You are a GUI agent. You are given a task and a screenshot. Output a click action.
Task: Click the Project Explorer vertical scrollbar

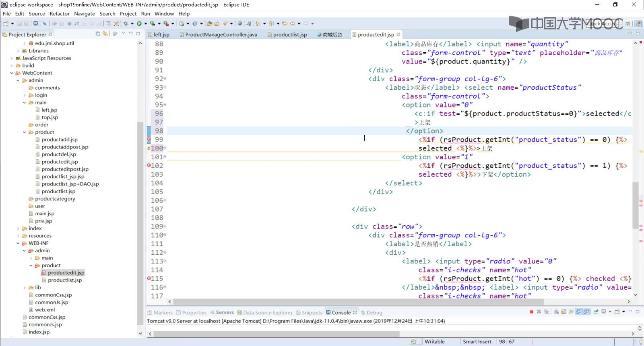pyautogui.click(x=140, y=223)
